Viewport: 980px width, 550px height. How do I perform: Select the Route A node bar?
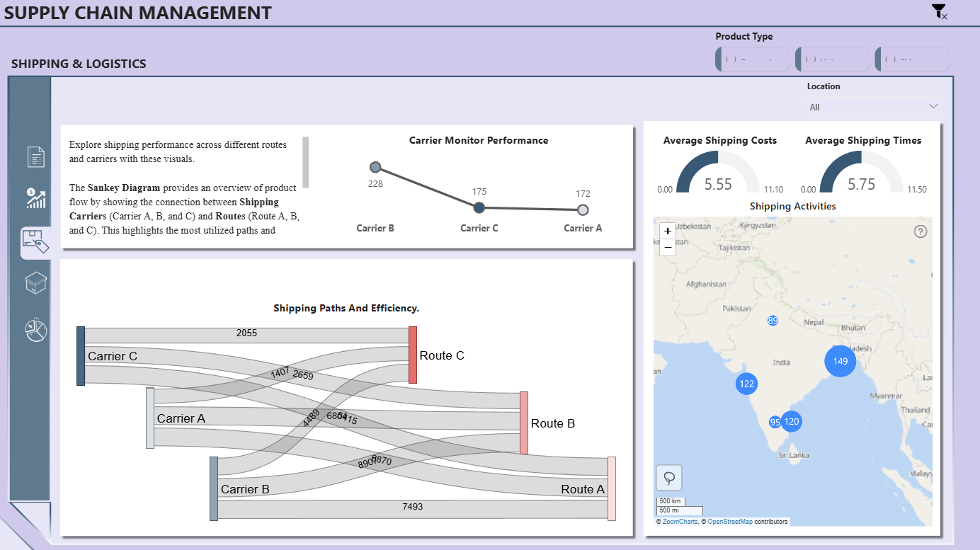(612, 488)
